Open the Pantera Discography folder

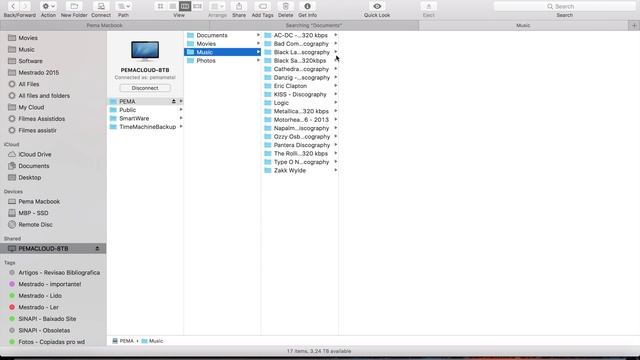click(x=301, y=145)
